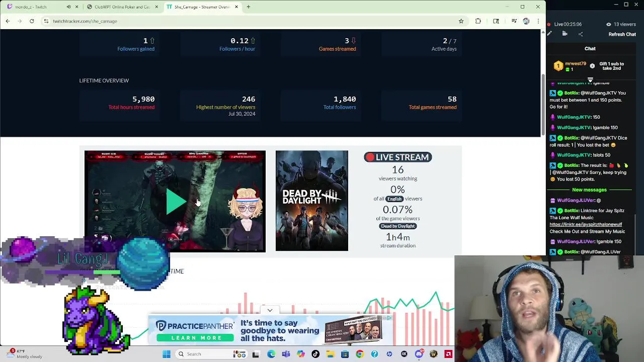Play the She_Carnage stream preview video
Screen dimensions: 644x362
[175, 201]
